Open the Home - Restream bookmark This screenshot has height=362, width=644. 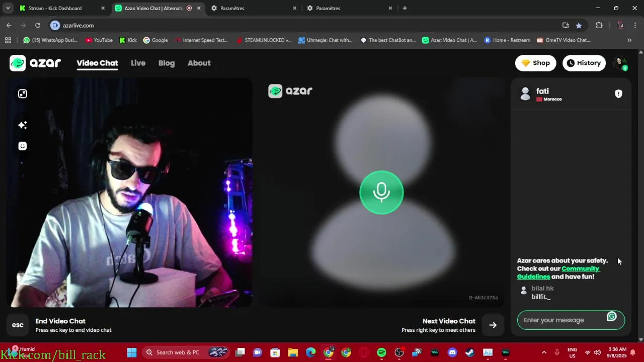(507, 40)
